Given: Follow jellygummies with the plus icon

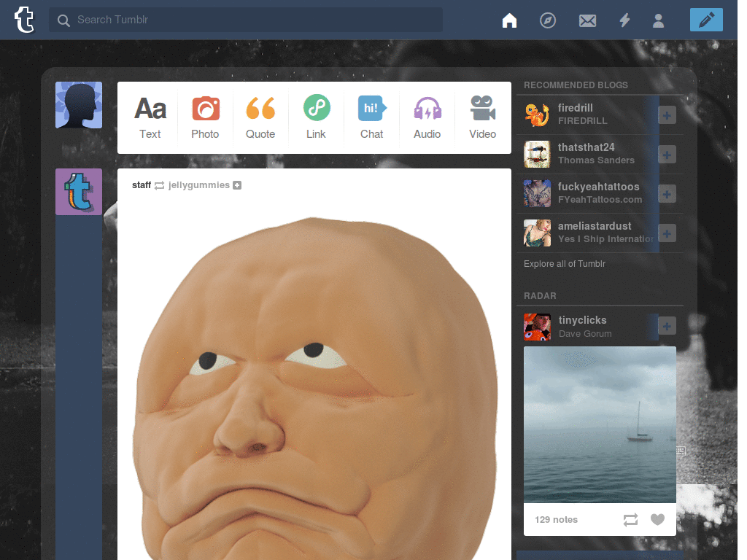Looking at the screenshot, I should point(237,185).
